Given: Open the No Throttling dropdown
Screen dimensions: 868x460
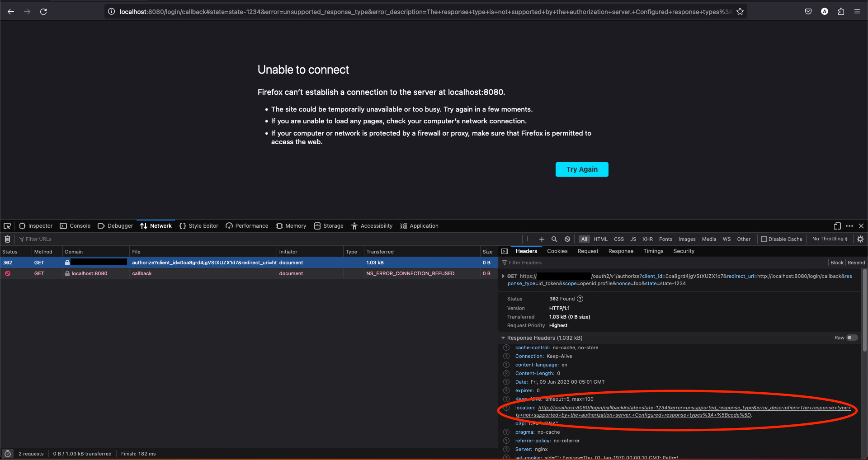Looking at the screenshot, I should point(830,239).
